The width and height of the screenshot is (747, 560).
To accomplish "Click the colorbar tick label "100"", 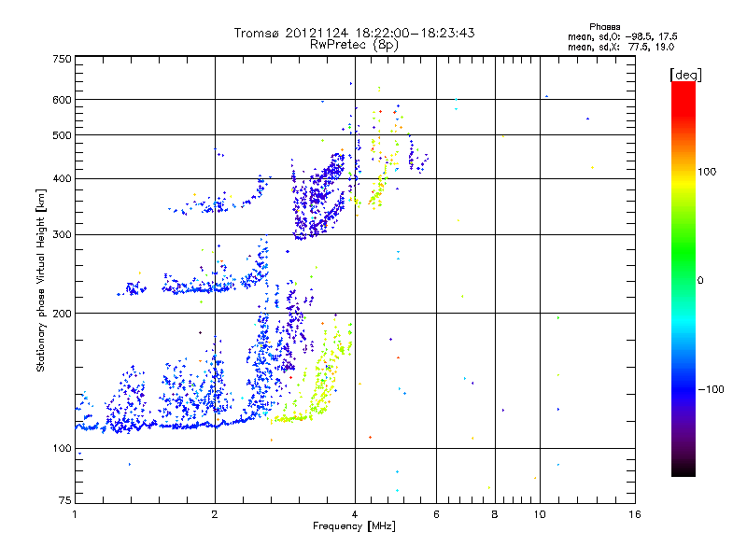I will 707,172.
